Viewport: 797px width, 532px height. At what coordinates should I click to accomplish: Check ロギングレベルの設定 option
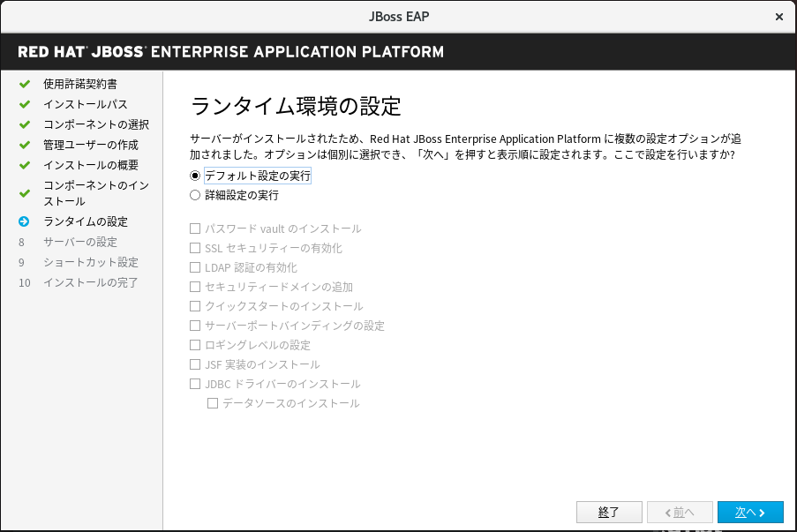(x=195, y=345)
